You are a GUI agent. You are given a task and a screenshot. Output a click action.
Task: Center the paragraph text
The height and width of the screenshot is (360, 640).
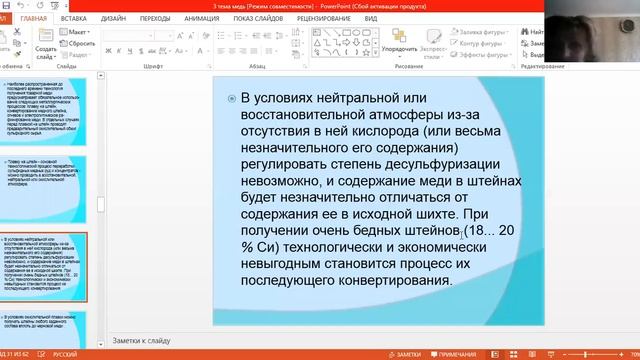[232, 51]
